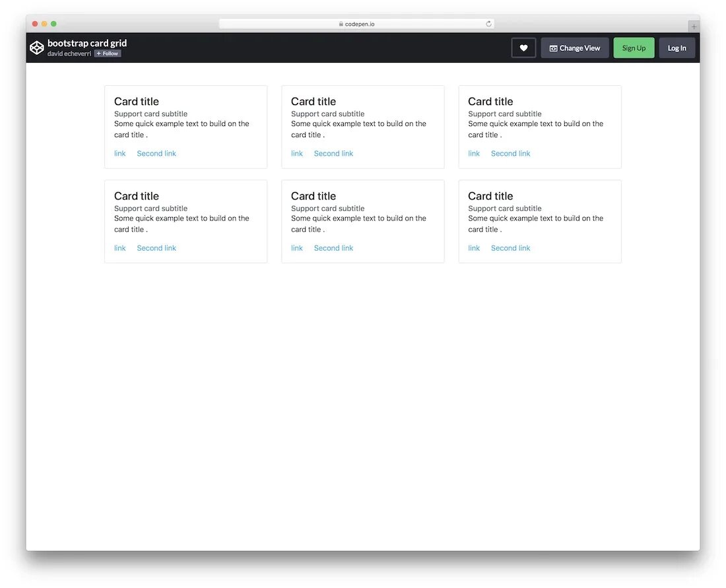Image resolution: width=726 pixels, height=588 pixels.
Task: Click "Support card subtitle" in bottom-middle card
Action: tap(327, 209)
